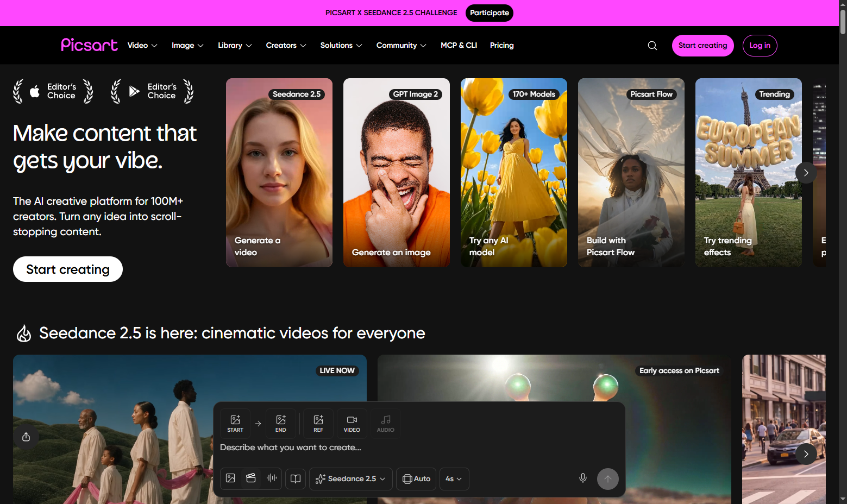This screenshot has height=504, width=847.
Task: Open the Build with Picsart Flow card
Action: click(631, 173)
